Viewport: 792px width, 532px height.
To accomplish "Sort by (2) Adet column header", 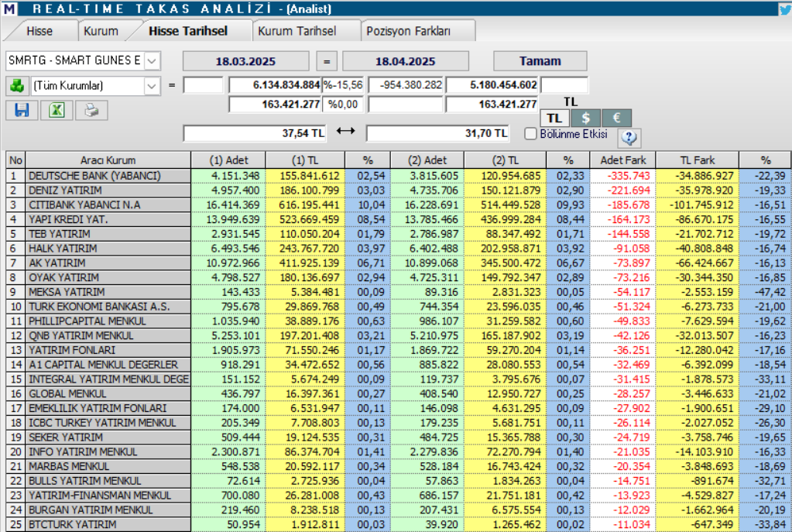I will 427,160.
